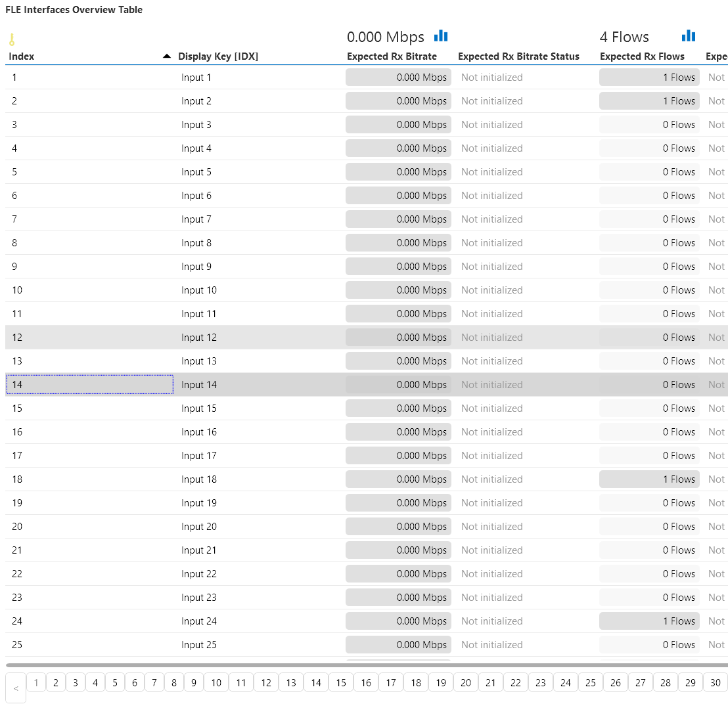The image size is (728, 704).
Task: Click sort arrow in the Index column header
Action: [167, 56]
